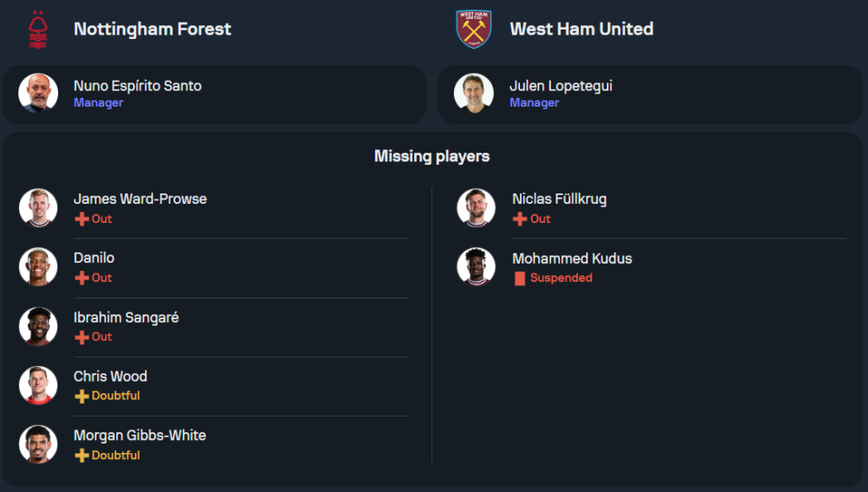This screenshot has height=492, width=868.
Task: Open Nuno Espírito Santo manager photo
Action: [38, 93]
